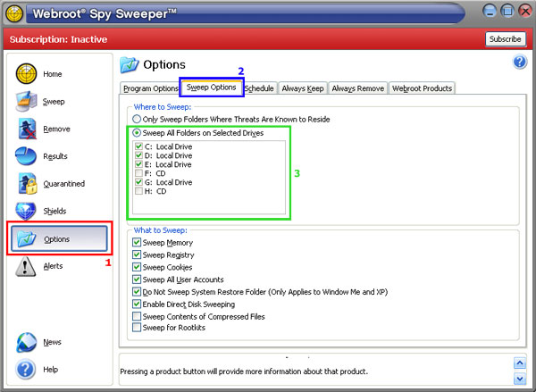Switch to the Always Remove tab
The width and height of the screenshot is (536, 392).
358,88
